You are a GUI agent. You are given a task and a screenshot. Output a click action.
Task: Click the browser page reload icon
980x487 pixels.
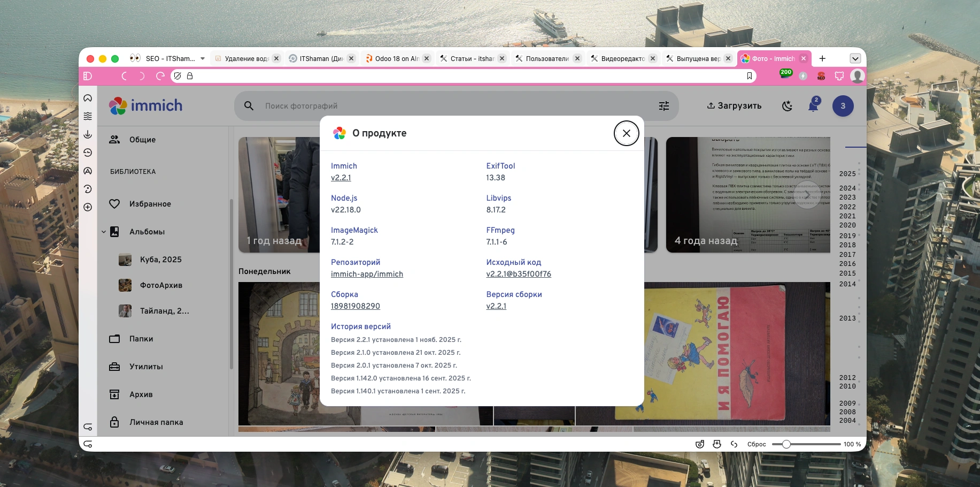pyautogui.click(x=160, y=76)
